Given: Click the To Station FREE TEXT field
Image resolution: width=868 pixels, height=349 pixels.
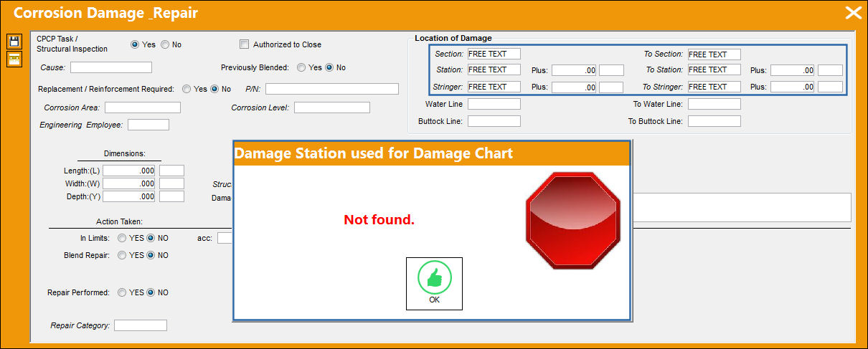Looking at the screenshot, I should [x=714, y=70].
